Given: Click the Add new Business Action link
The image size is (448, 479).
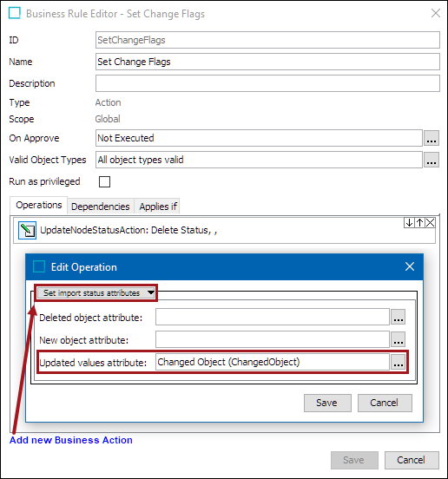Looking at the screenshot, I should click(71, 440).
